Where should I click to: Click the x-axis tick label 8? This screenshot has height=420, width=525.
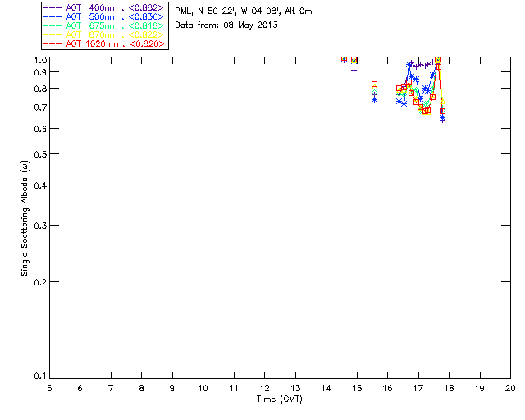[142, 388]
